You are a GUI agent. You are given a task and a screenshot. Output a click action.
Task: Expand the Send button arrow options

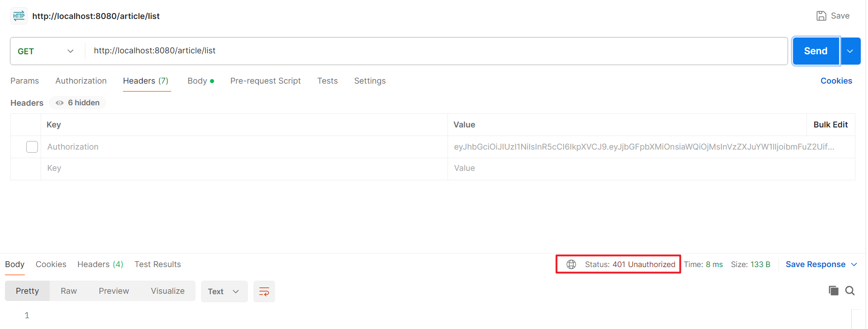click(850, 51)
